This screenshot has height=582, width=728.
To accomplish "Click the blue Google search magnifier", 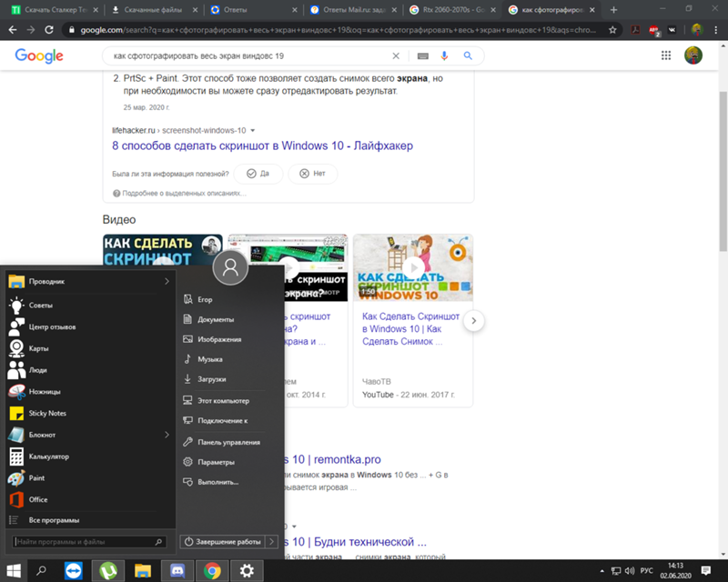I will [468, 56].
